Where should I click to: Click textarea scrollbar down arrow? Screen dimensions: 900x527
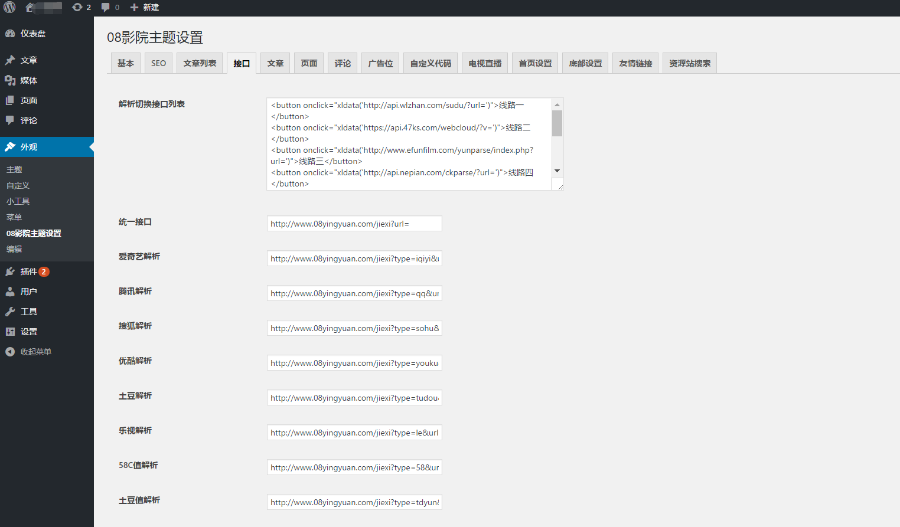[x=557, y=171]
